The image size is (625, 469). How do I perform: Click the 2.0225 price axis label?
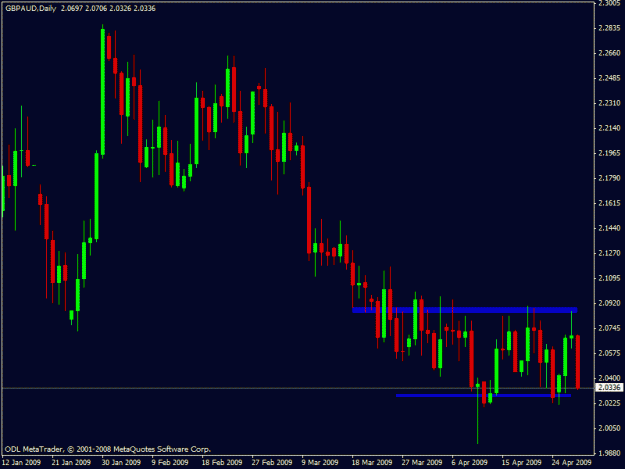tap(609, 403)
